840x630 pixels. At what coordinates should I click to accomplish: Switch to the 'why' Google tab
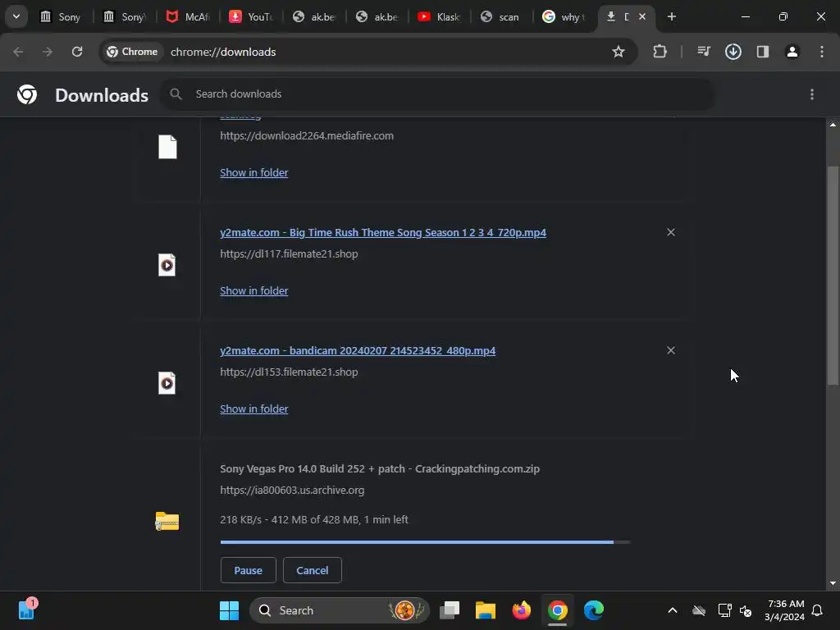point(564,16)
